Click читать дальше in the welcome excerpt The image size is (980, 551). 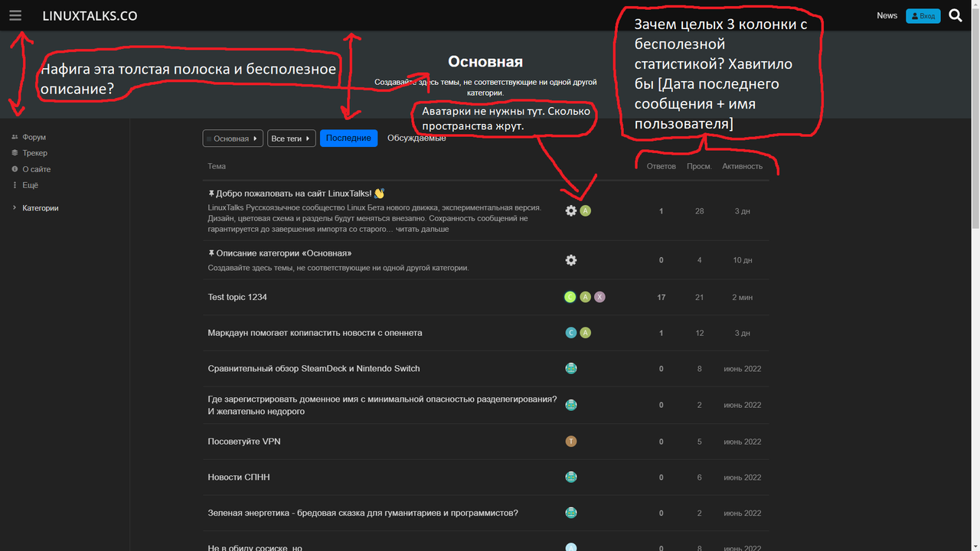point(423,229)
